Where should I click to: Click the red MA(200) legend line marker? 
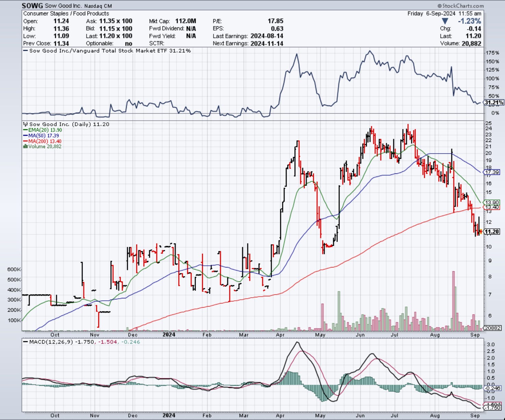[25, 141]
